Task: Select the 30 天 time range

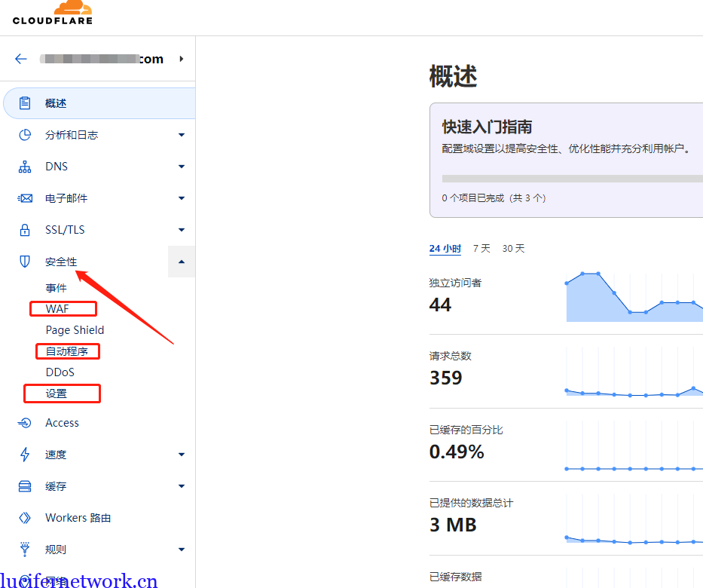Action: point(512,248)
